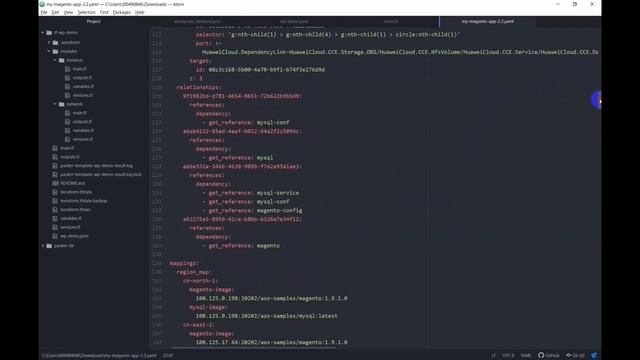The width and height of the screenshot is (640, 360).
Task: Open main.tf inside the network folder
Action: pyautogui.click(x=80, y=113)
